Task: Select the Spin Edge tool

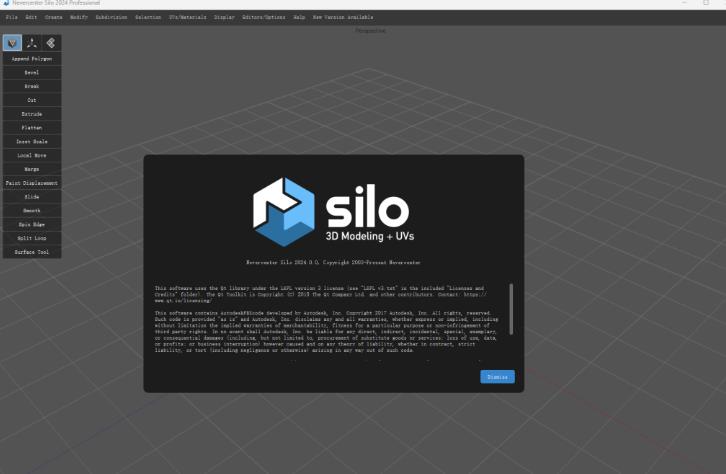Action: click(x=32, y=225)
